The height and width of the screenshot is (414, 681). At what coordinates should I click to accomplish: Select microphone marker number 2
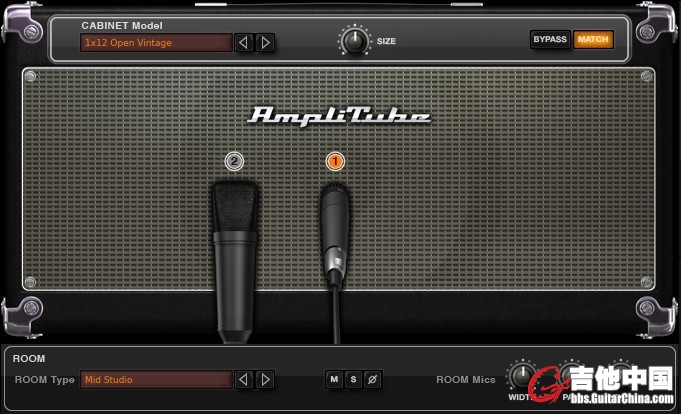pyautogui.click(x=234, y=161)
